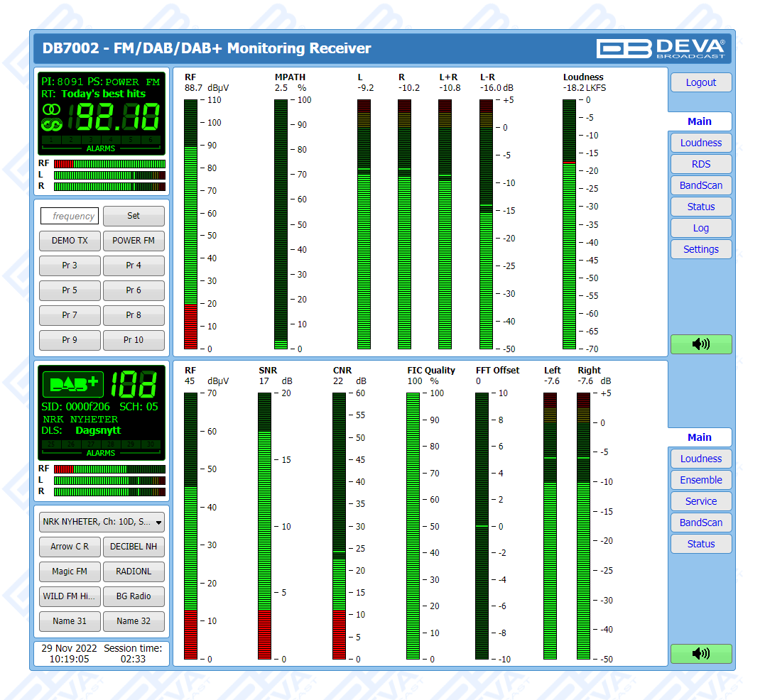Switch to the Ensemble tab
Image resolution: width=765 pixels, height=700 pixels.
point(700,480)
